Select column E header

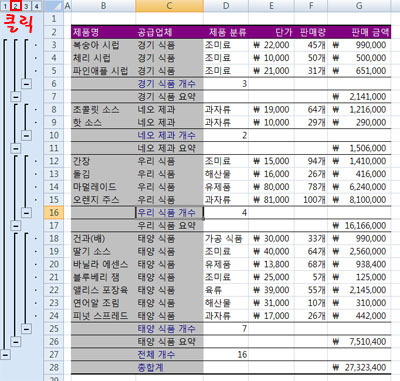pyautogui.click(x=271, y=6)
